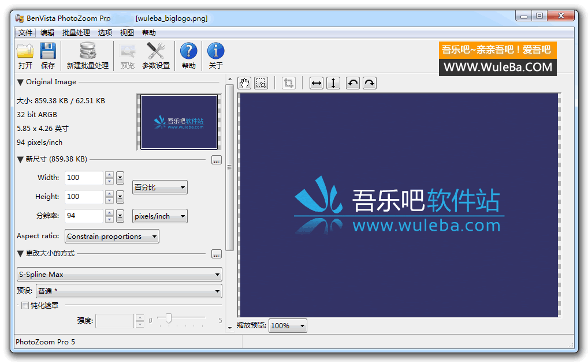
Task: Click the BenVista app icon in title bar
Action: [x=20, y=18]
